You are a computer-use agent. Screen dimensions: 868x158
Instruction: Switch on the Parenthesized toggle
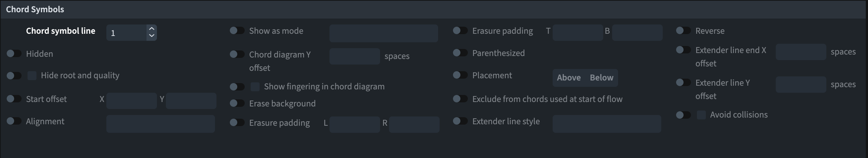[x=460, y=53]
